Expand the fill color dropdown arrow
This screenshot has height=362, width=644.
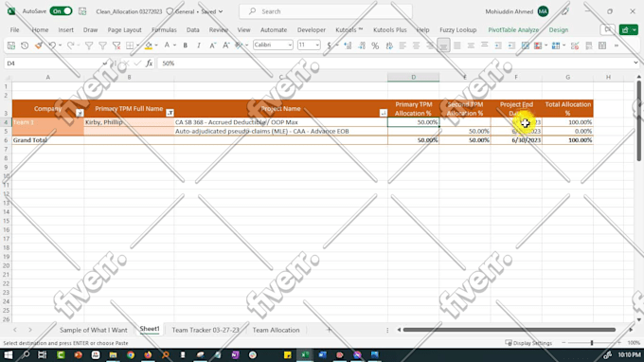156,45
